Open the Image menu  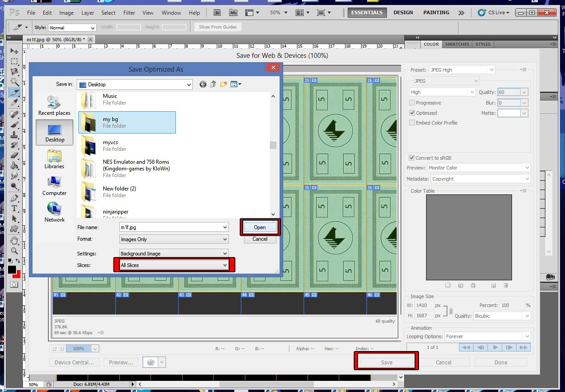66,13
